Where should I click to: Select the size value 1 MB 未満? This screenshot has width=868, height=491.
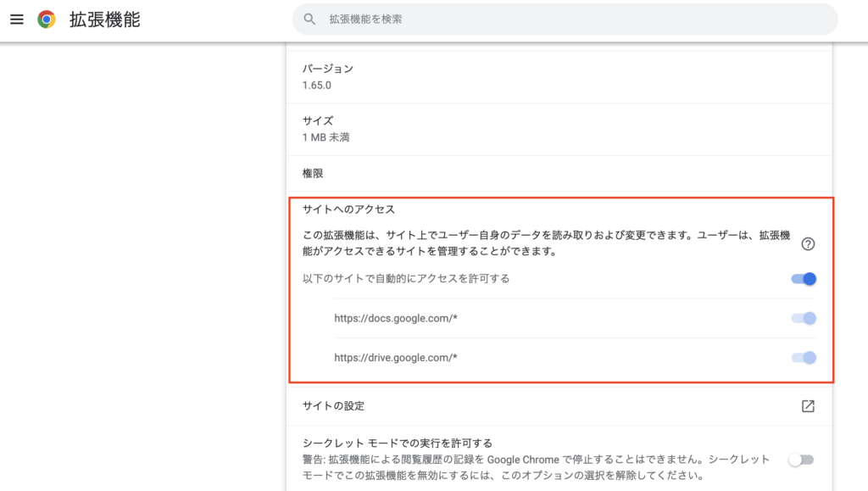click(x=326, y=137)
